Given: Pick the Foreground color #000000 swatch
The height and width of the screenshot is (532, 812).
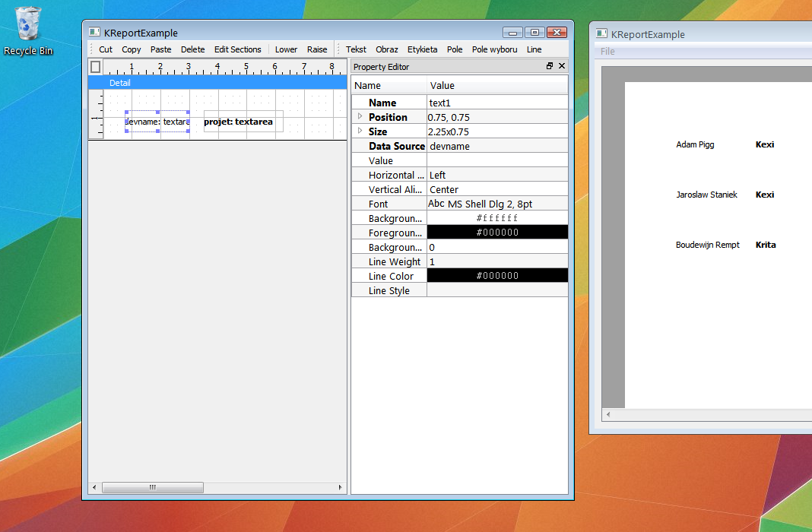Looking at the screenshot, I should point(496,233).
